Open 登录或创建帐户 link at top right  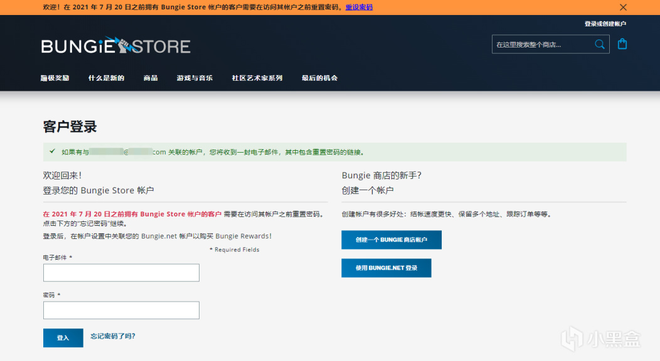pos(605,24)
